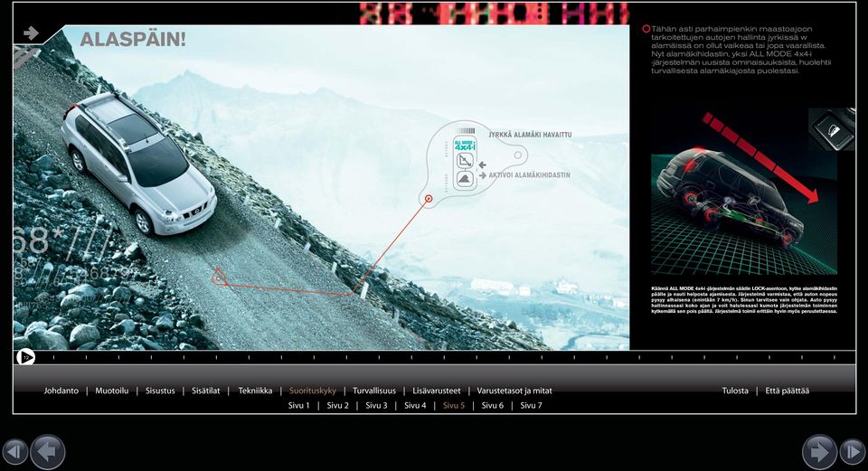Click the steep slope detected icon
The width and height of the screenshot is (868, 471).
[465, 162]
